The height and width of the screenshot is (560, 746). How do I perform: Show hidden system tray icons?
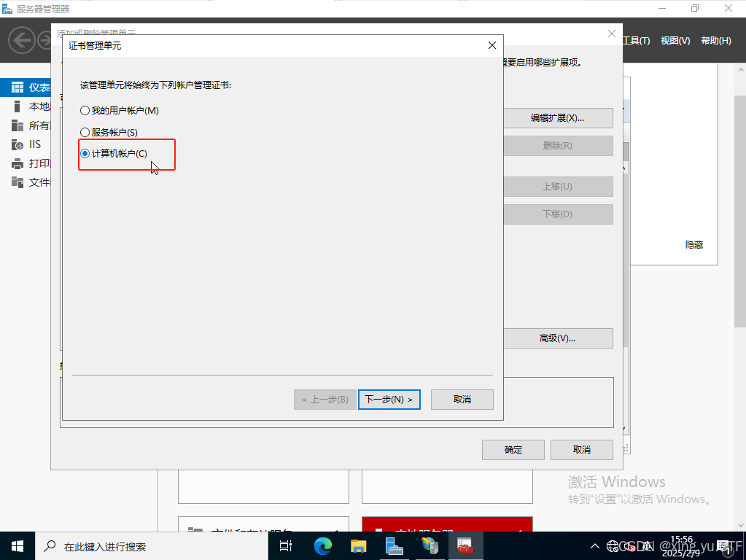[594, 546]
